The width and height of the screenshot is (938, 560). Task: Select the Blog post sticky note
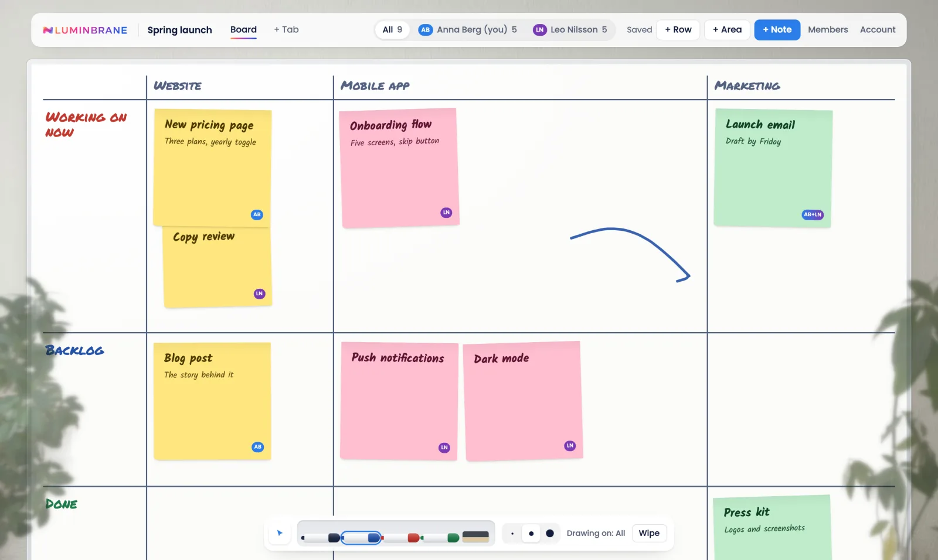(x=212, y=401)
